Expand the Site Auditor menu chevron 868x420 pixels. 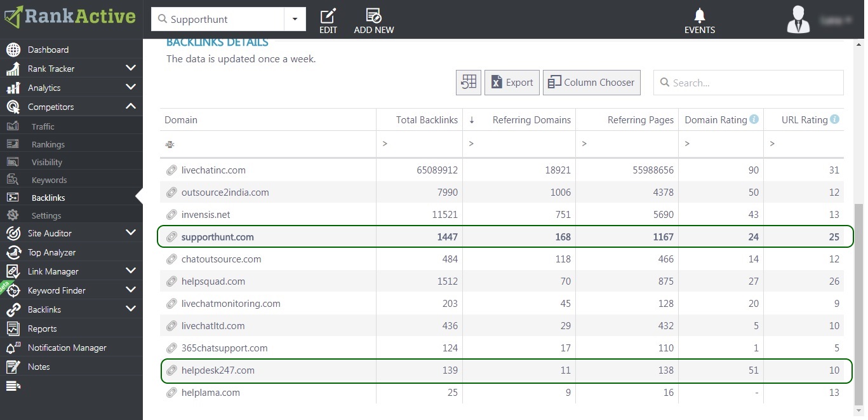tap(131, 233)
